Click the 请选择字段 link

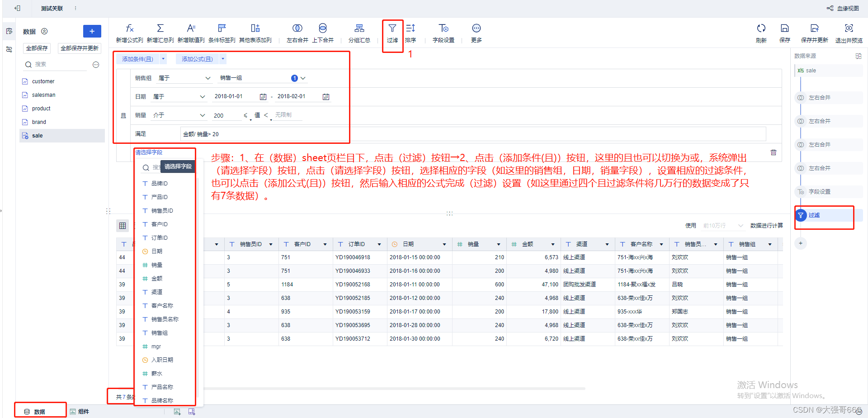(x=149, y=152)
